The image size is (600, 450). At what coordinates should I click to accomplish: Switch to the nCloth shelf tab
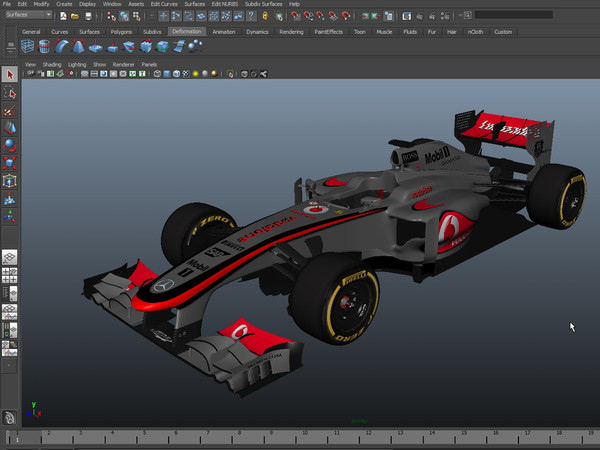pos(475,32)
